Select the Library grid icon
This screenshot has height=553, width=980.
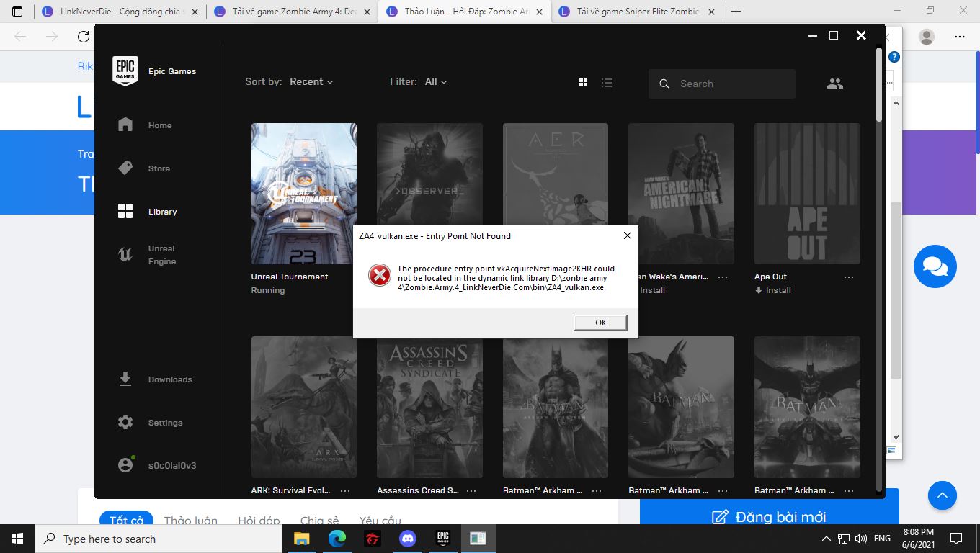tap(125, 211)
